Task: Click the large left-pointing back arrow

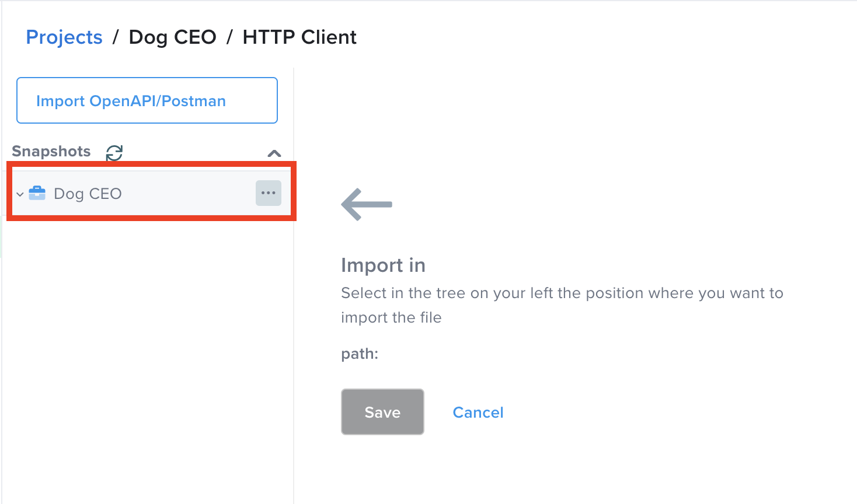Action: 367,204
